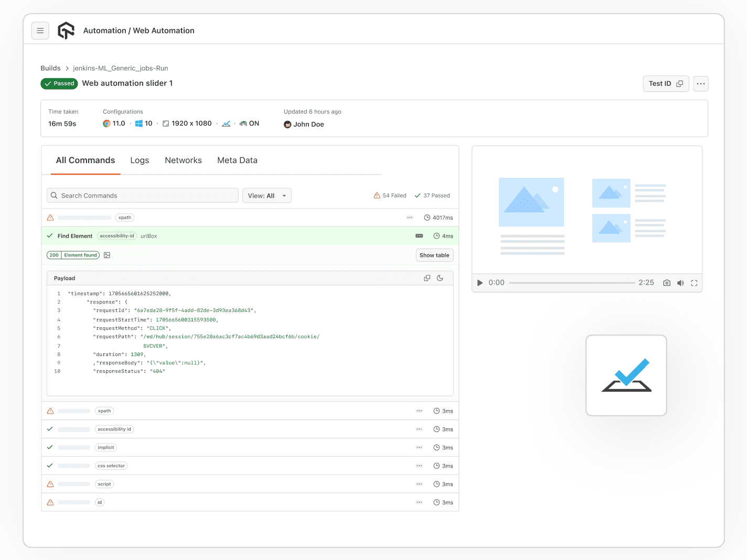
Task: Open the ellipsis menu near Test ID
Action: (700, 83)
